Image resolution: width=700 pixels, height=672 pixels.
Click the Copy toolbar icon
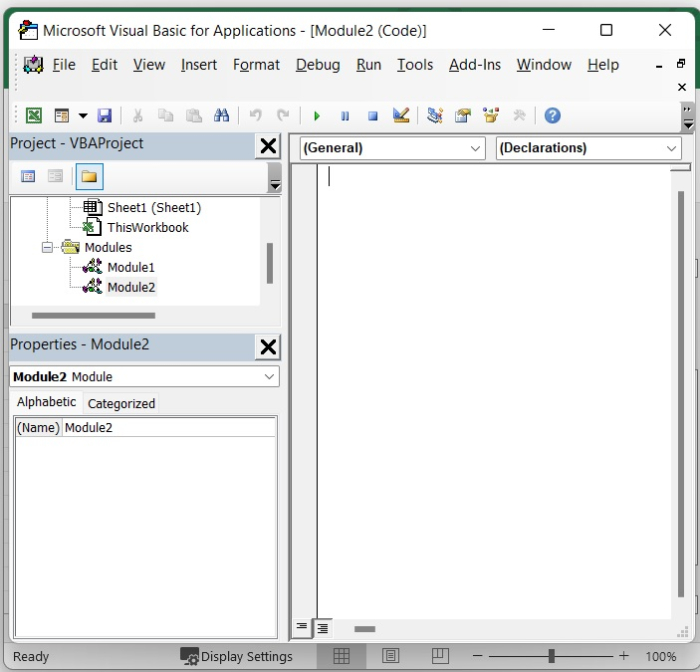click(166, 116)
